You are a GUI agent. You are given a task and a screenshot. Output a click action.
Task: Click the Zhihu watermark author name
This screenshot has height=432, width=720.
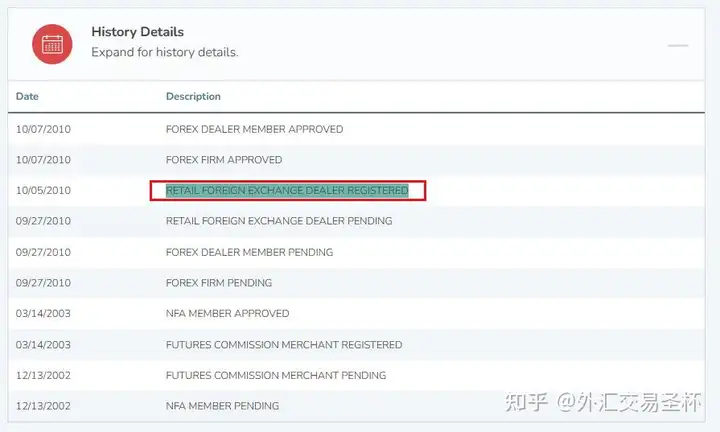point(629,402)
